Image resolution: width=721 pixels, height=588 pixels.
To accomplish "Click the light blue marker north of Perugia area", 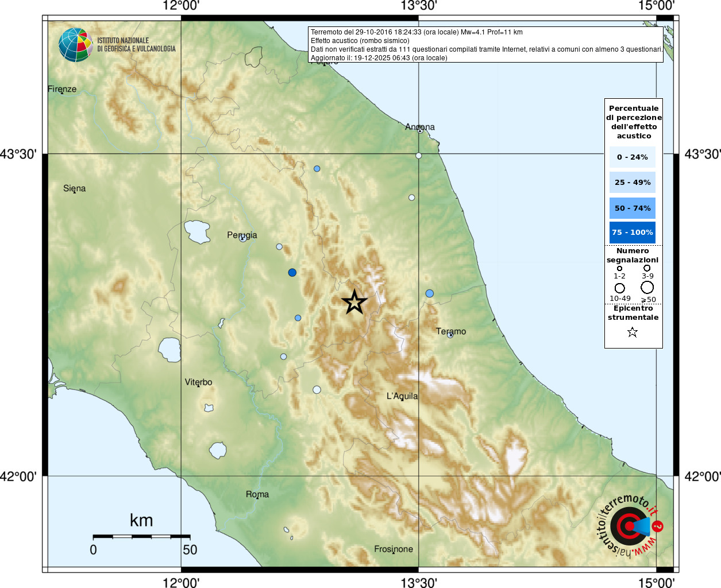I will click(x=317, y=169).
